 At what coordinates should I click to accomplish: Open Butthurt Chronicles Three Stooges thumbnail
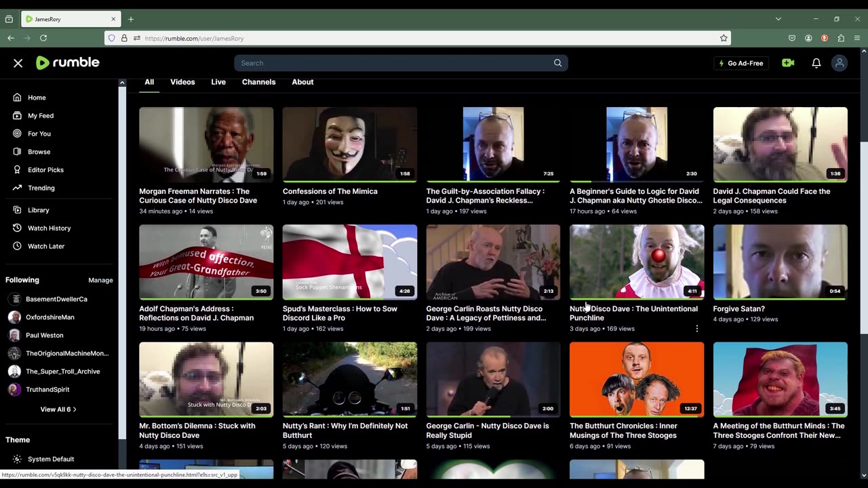click(637, 379)
